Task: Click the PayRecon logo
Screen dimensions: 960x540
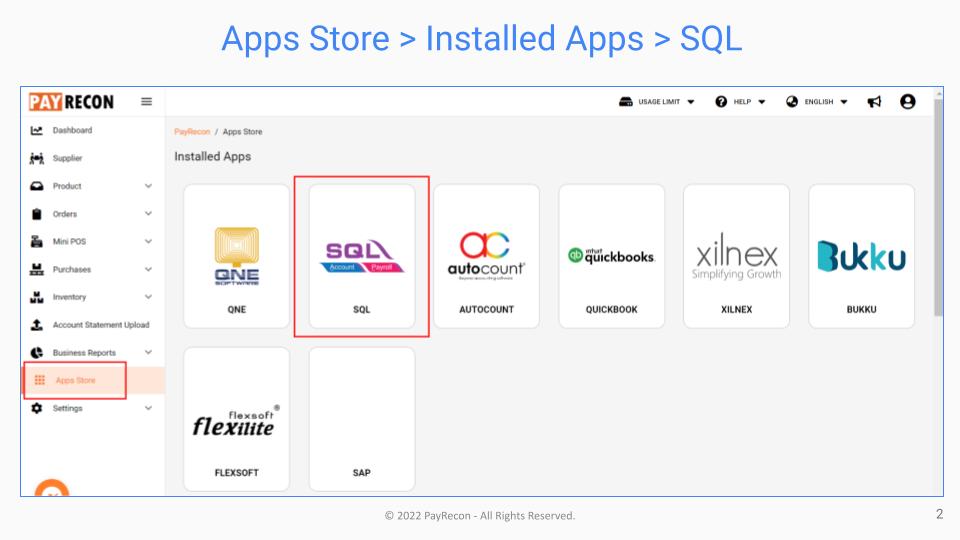Action: (x=71, y=102)
